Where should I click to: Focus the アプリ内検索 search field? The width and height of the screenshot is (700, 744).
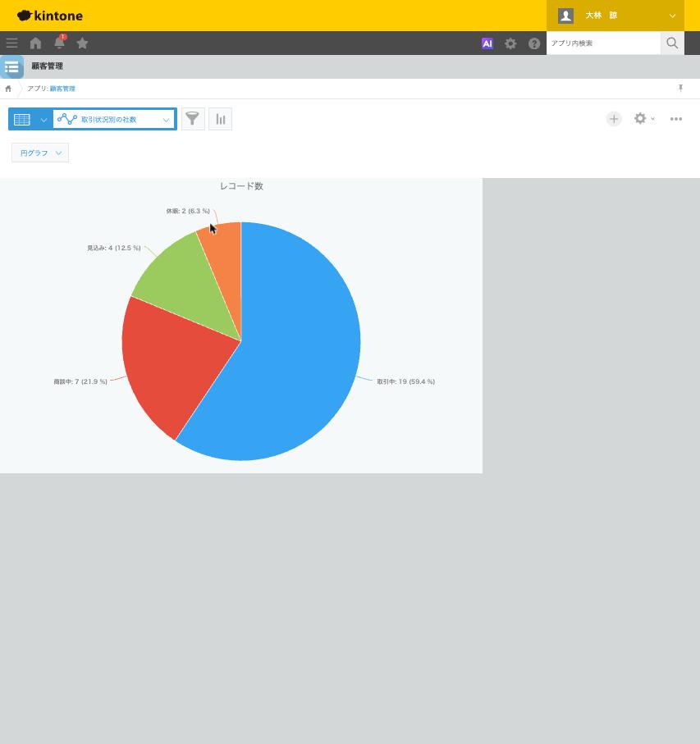[x=603, y=43]
